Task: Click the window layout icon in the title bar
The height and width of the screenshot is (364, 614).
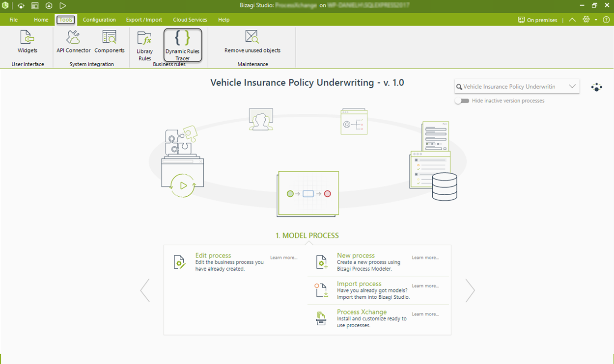Action: [x=35, y=6]
